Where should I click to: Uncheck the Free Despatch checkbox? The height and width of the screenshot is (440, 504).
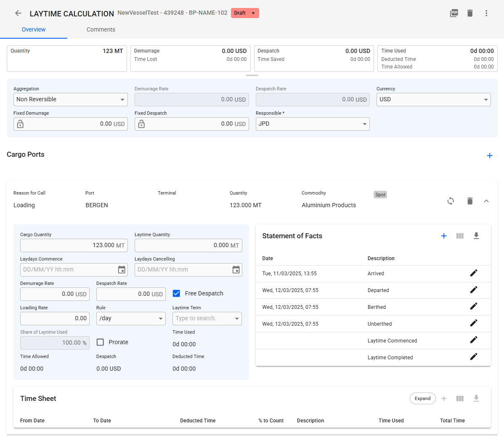[x=177, y=293]
